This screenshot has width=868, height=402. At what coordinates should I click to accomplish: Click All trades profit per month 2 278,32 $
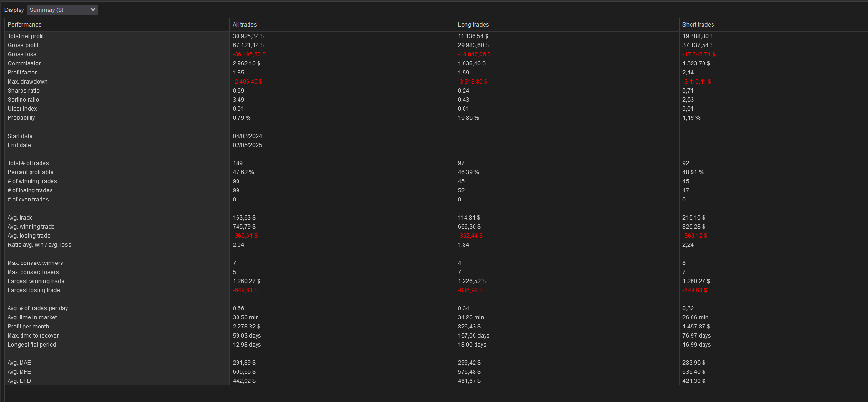[247, 327]
